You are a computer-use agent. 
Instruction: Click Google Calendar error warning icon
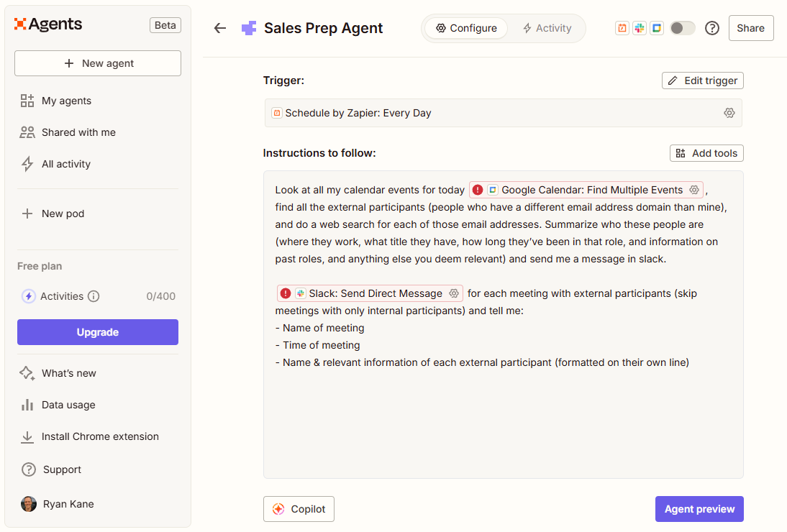[x=478, y=190]
